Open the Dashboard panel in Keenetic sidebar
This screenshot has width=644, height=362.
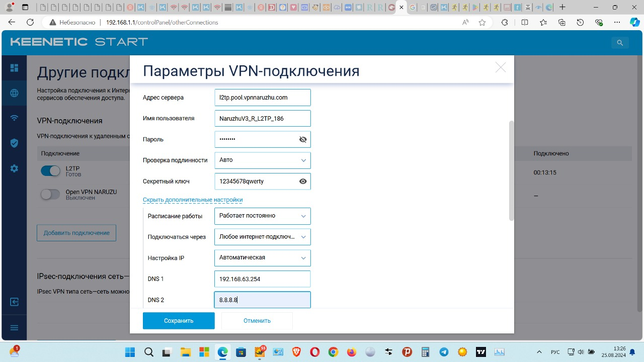point(14,67)
